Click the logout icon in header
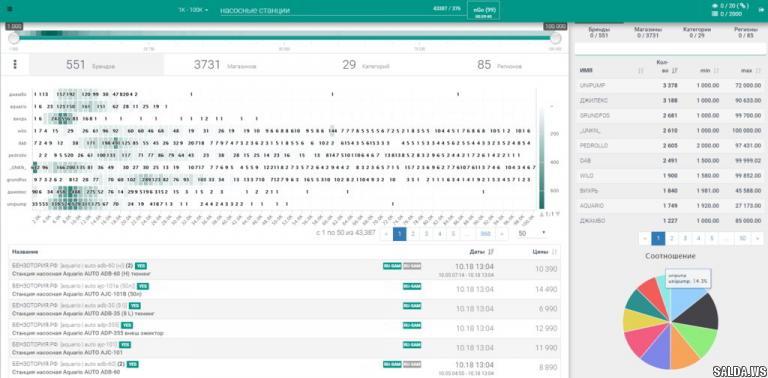 coord(762,9)
